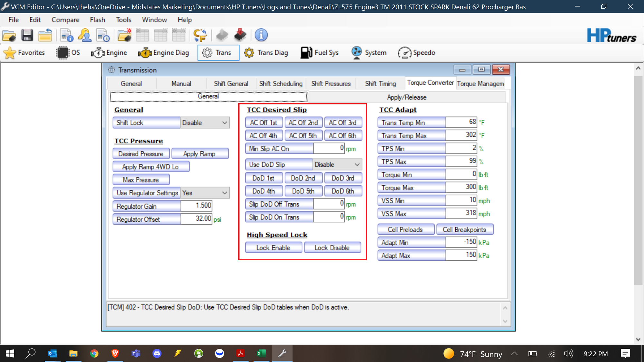Open the OS chip section
Screen dimensions: 644x362
(68, 53)
